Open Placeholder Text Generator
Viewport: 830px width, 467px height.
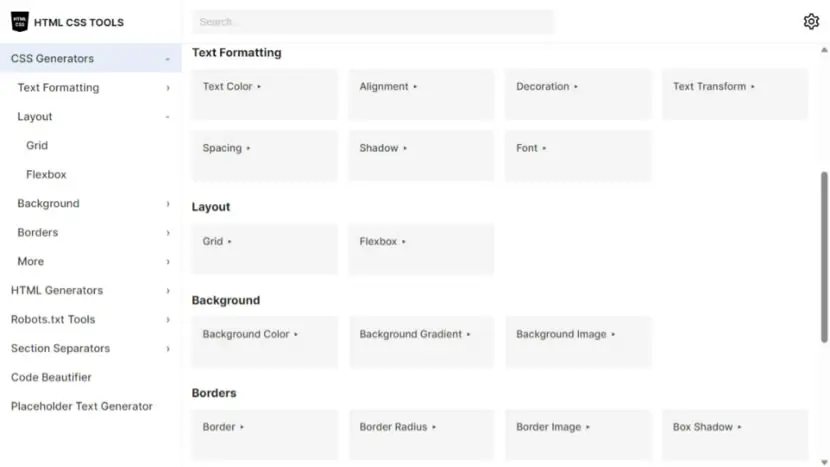pos(82,406)
